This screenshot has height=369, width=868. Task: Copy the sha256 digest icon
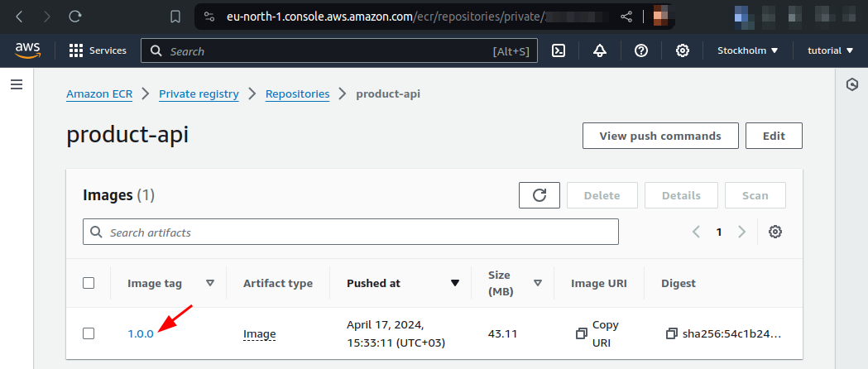point(672,333)
